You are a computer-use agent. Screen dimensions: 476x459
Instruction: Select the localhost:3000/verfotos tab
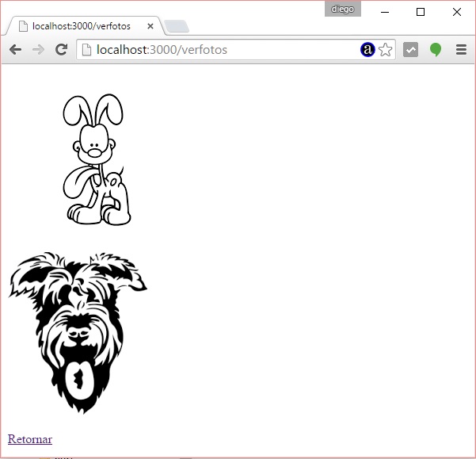point(83,26)
